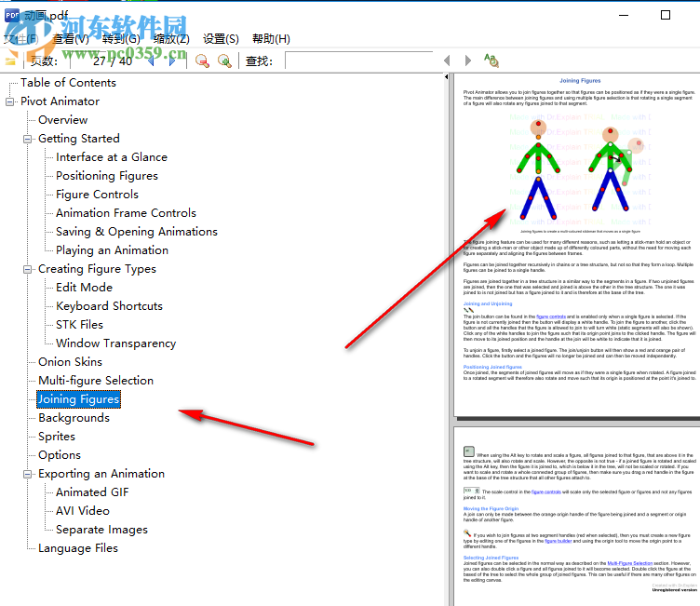Open Figure Controls bookmark
This screenshot has height=606, width=700.
coord(98,195)
